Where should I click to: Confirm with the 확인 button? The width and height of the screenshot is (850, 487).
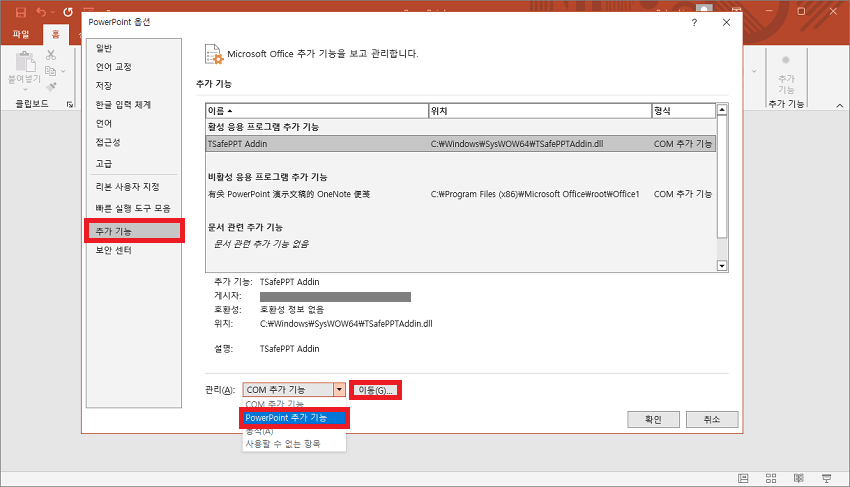pyautogui.click(x=653, y=419)
